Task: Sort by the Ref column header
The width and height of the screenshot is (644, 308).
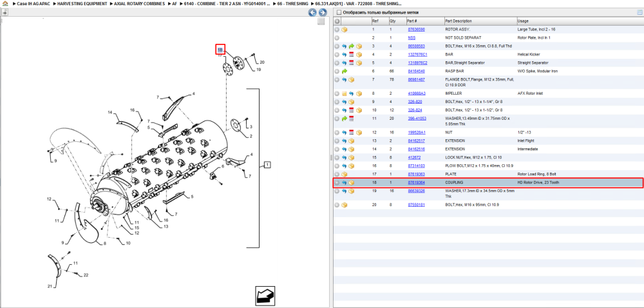Action: pos(375,21)
